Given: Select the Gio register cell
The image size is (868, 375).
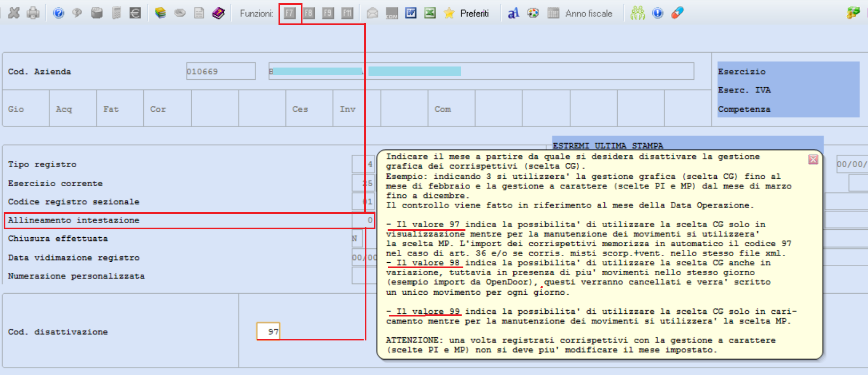Looking at the screenshot, I should coord(26,109).
